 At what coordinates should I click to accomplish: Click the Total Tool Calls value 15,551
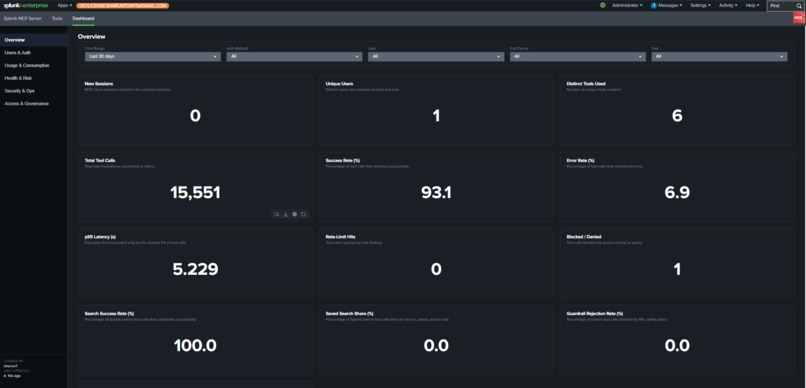[195, 193]
